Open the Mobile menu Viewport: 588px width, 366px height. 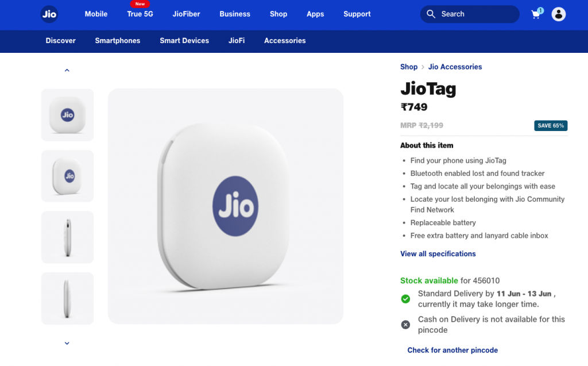coord(96,14)
